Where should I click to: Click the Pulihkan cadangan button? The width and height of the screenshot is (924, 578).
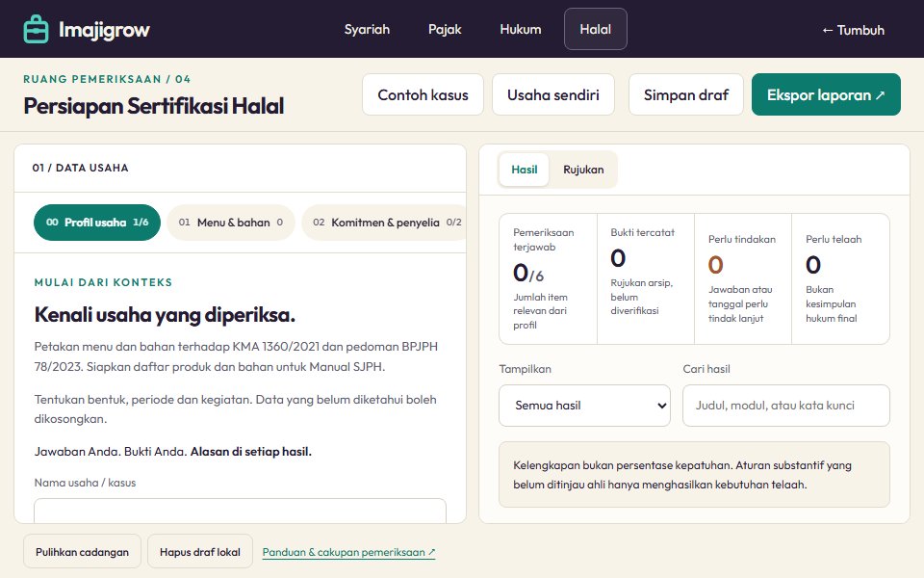click(x=82, y=551)
